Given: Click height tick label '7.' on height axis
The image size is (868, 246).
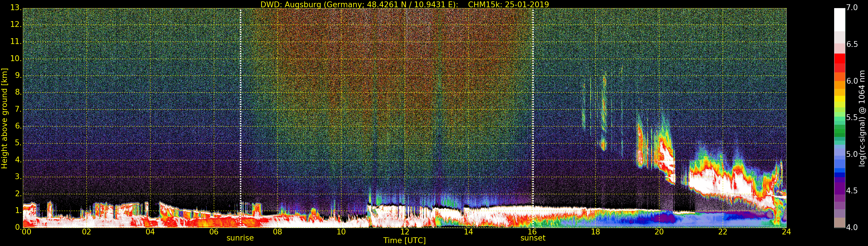Looking at the screenshot, I should click(18, 109).
